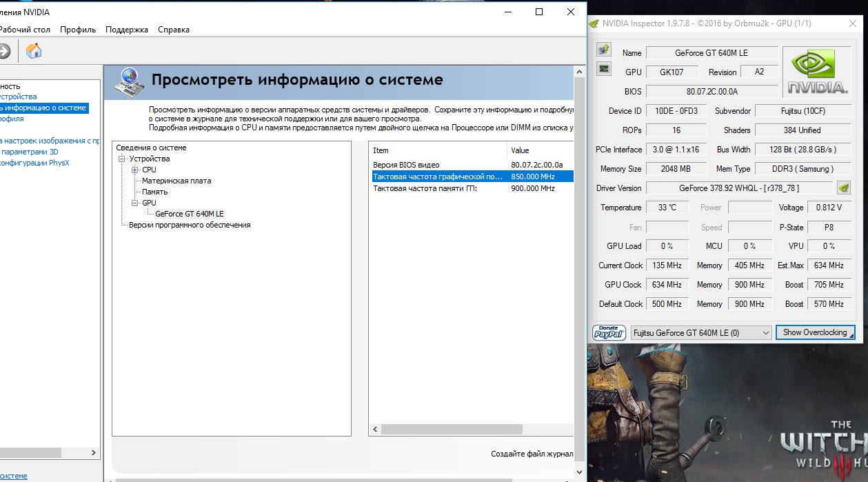Click the upload screenshot icon in NVIDIA Inspector

click(x=604, y=49)
